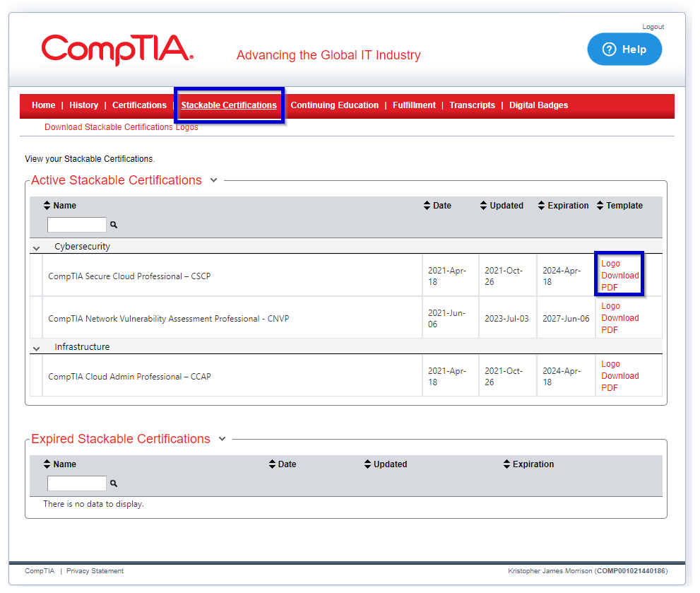
Task: Sort active certifications by Template
Action: tap(619, 206)
